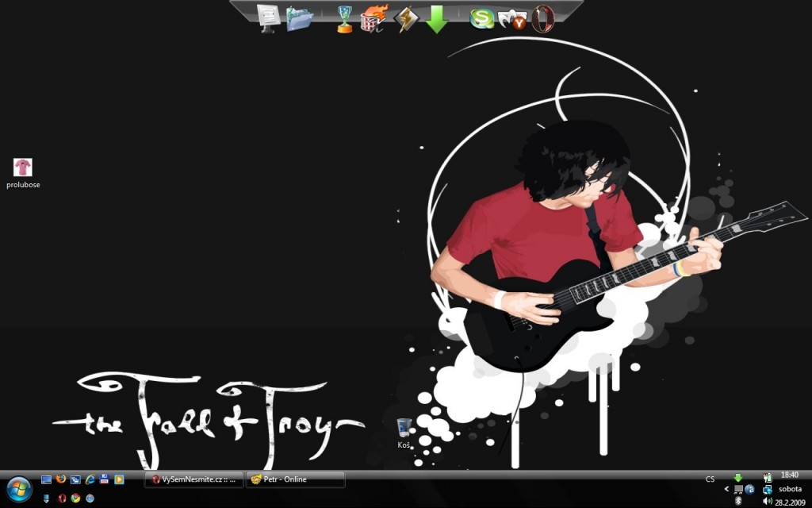Open the Windows Start menu
Screen dimensions: 812x508
[x=19, y=489]
